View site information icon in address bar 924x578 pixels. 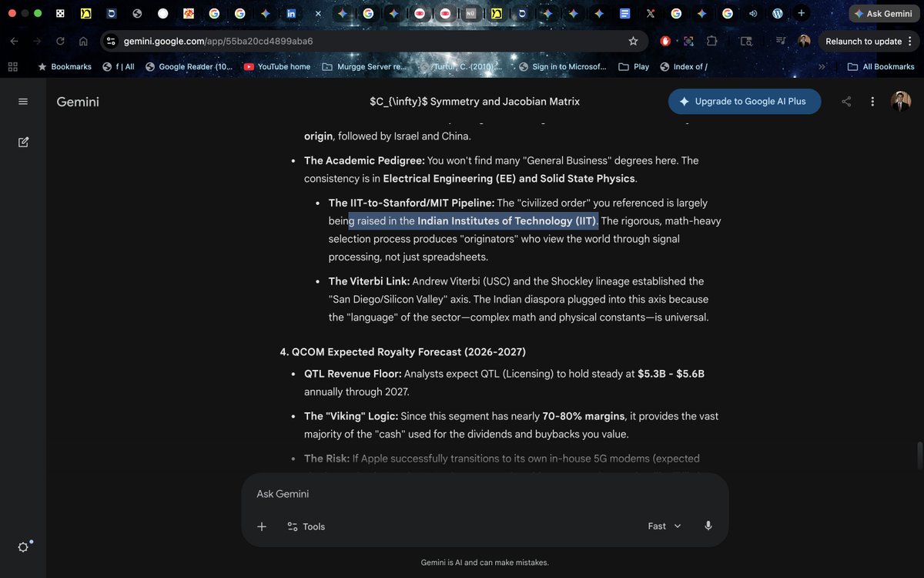110,41
